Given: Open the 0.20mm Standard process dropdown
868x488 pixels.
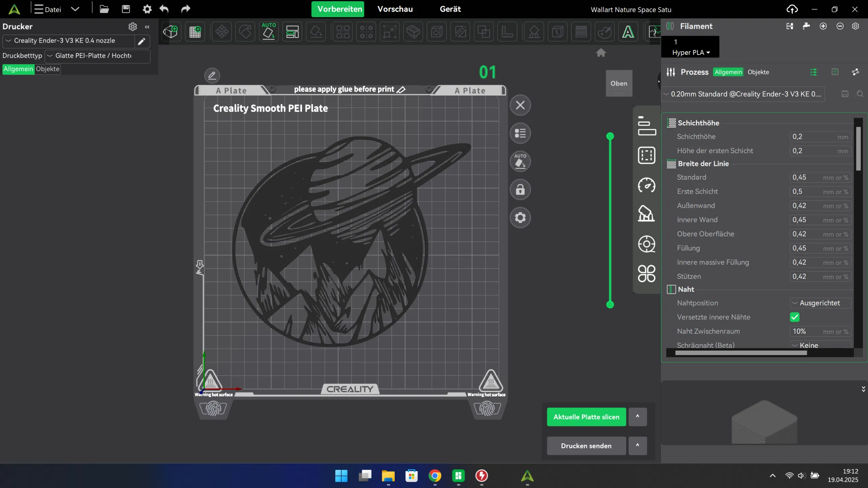Looking at the screenshot, I should (743, 94).
